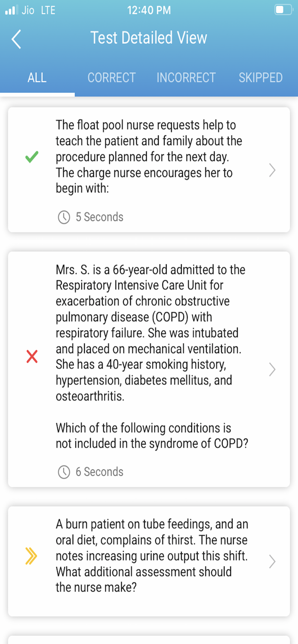Click the clock icon beside 6 Seconds
This screenshot has width=298, height=644.
click(64, 472)
